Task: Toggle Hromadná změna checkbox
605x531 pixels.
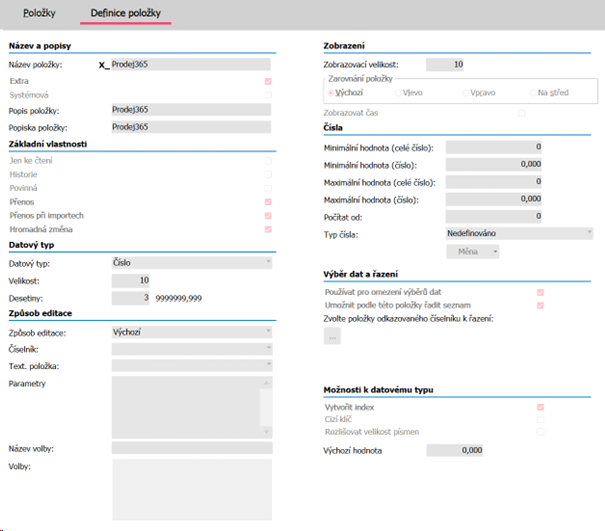Action: (266, 229)
